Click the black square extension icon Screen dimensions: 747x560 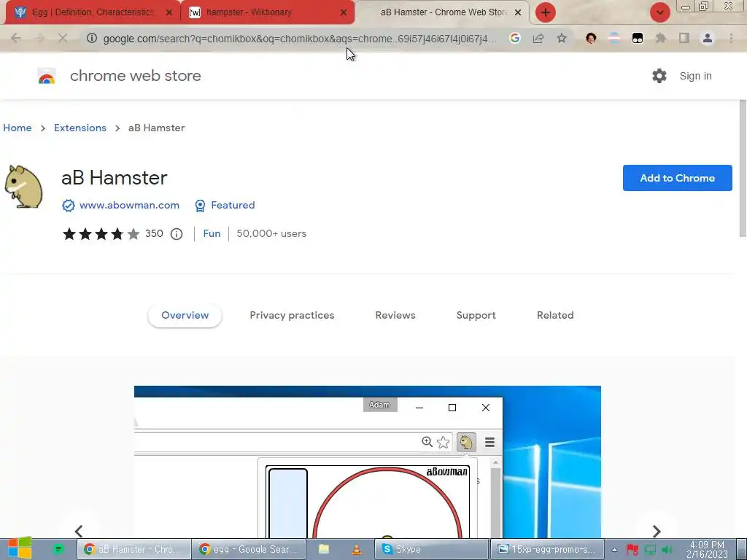pos(638,38)
